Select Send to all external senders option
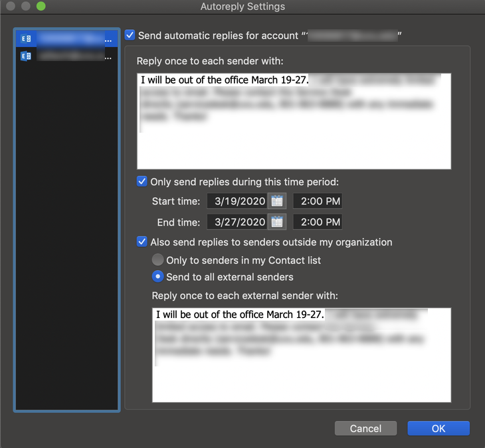This screenshot has width=485, height=448. [158, 277]
